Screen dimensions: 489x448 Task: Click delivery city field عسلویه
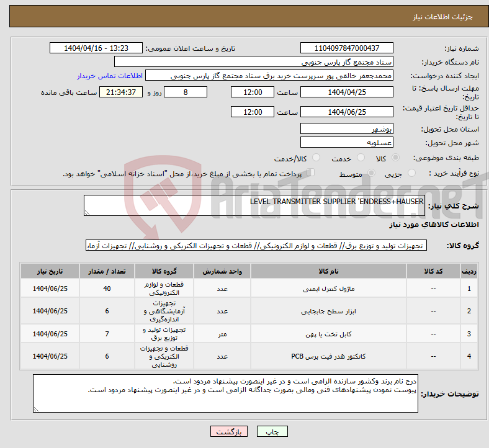(346, 143)
